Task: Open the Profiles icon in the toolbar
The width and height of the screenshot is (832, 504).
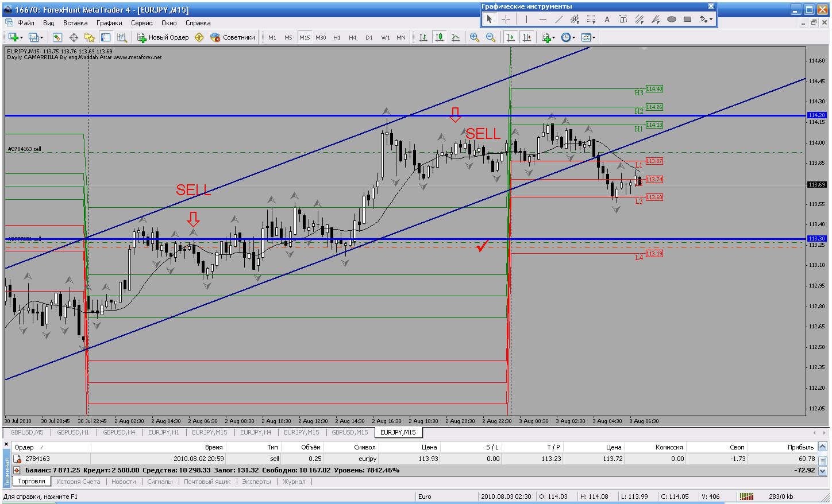Action: point(33,37)
